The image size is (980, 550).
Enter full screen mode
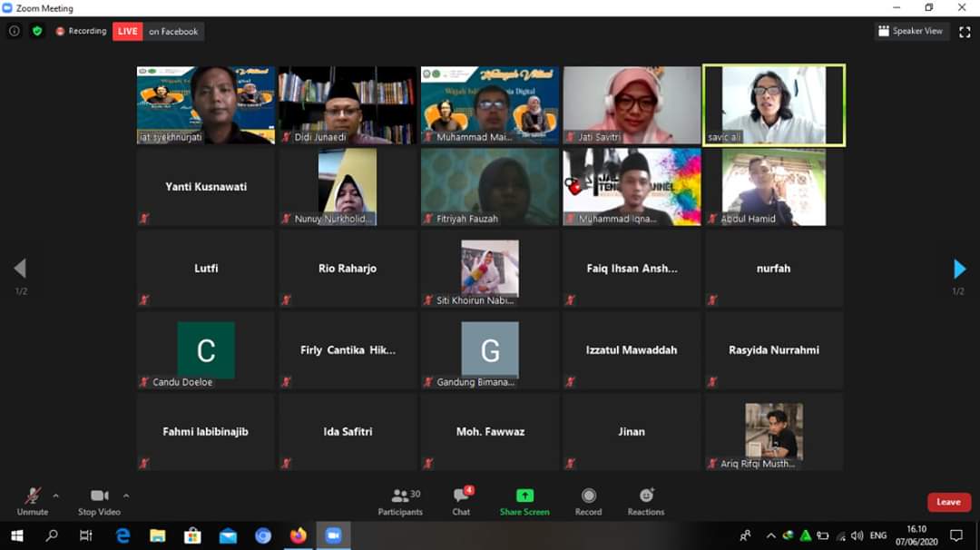click(965, 32)
